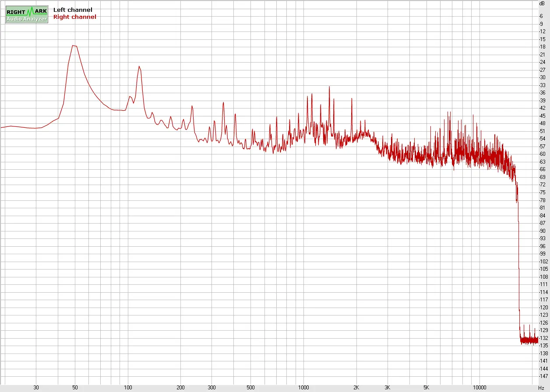This screenshot has height=392, width=550.
Task: Click the "-18" dB scale value
Action: (543, 47)
